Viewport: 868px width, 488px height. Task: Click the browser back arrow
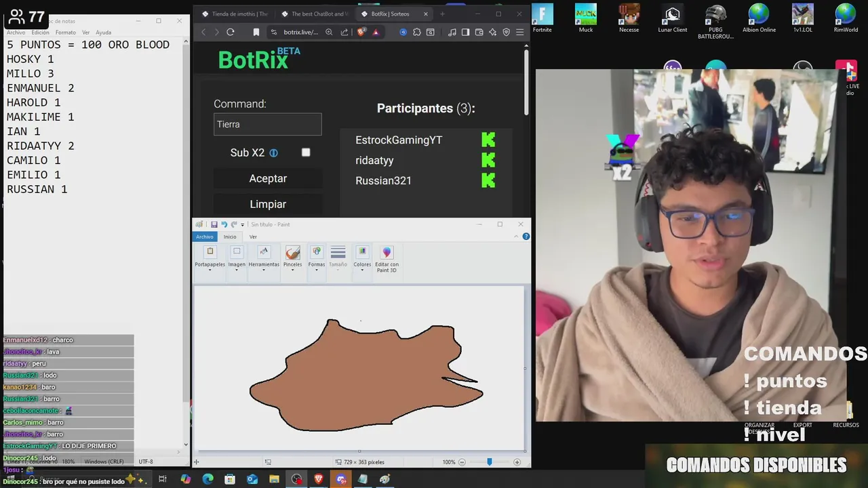tap(203, 32)
